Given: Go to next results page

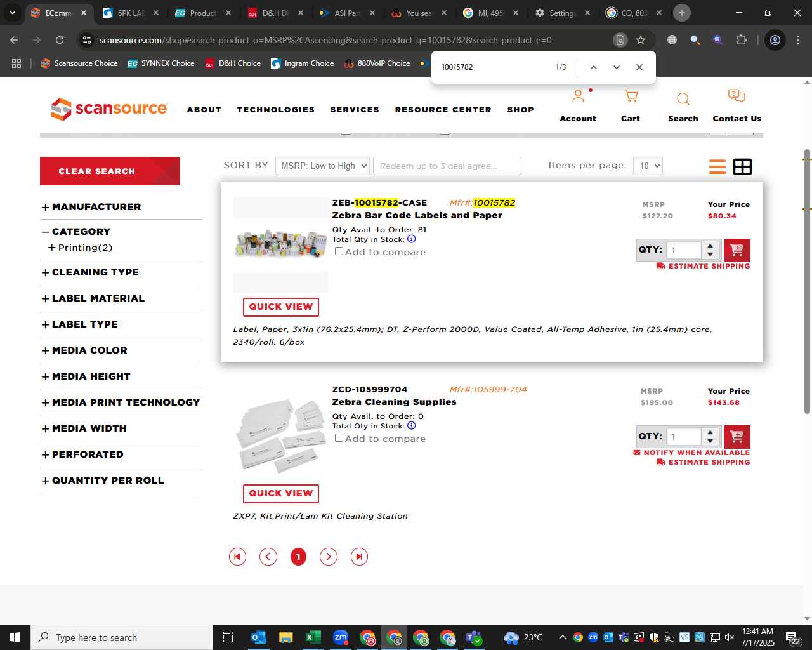Looking at the screenshot, I should click(x=329, y=557).
